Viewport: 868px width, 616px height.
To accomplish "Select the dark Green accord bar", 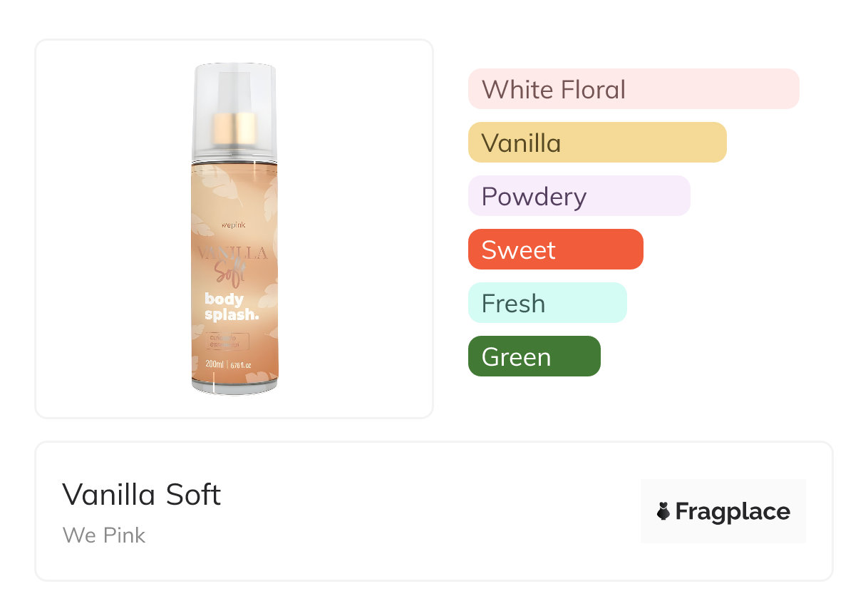I will tap(534, 356).
